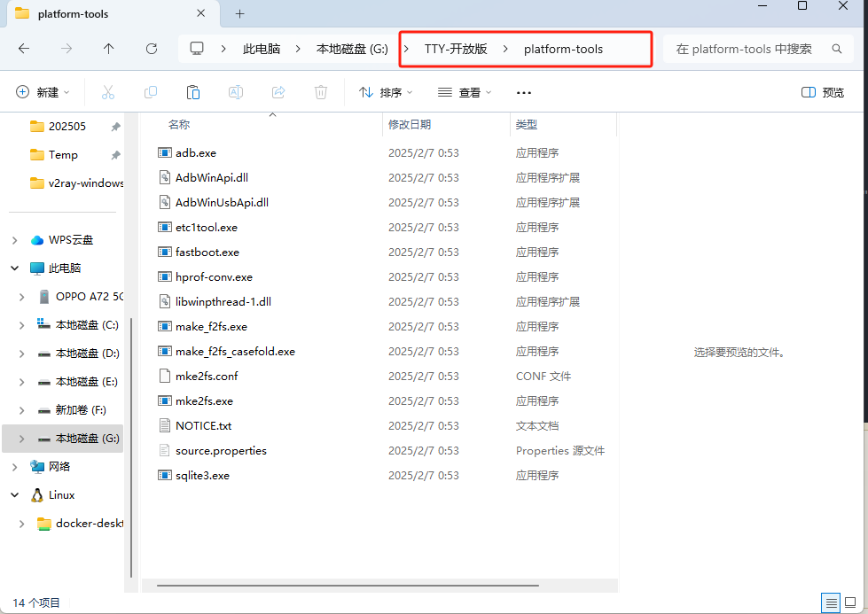The height and width of the screenshot is (614, 868).
Task: Click the search box for platform-tools
Action: point(749,49)
